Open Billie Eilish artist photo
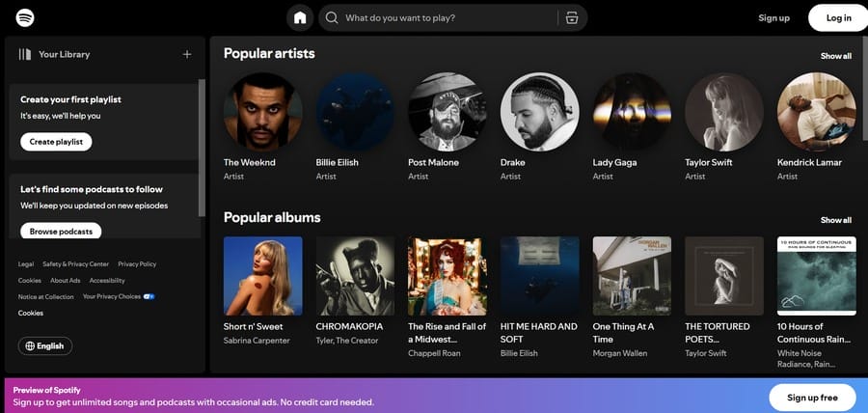This screenshot has width=868, height=413. [x=355, y=112]
